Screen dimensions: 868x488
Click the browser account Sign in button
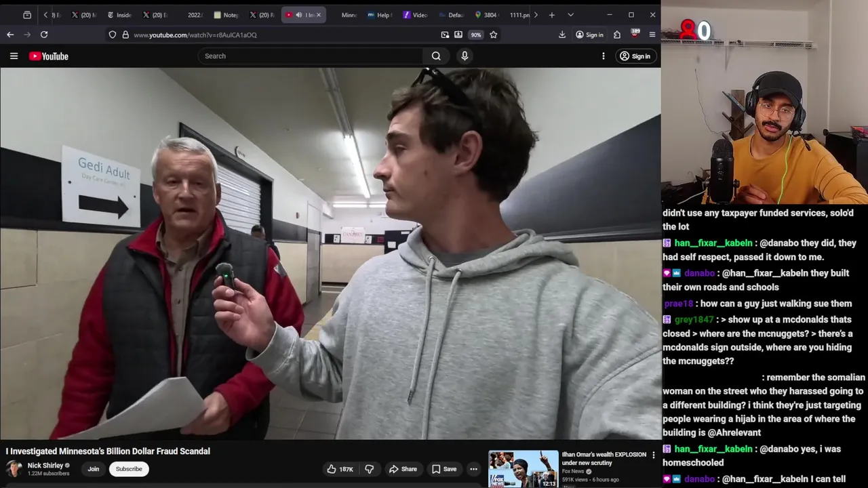[589, 35]
